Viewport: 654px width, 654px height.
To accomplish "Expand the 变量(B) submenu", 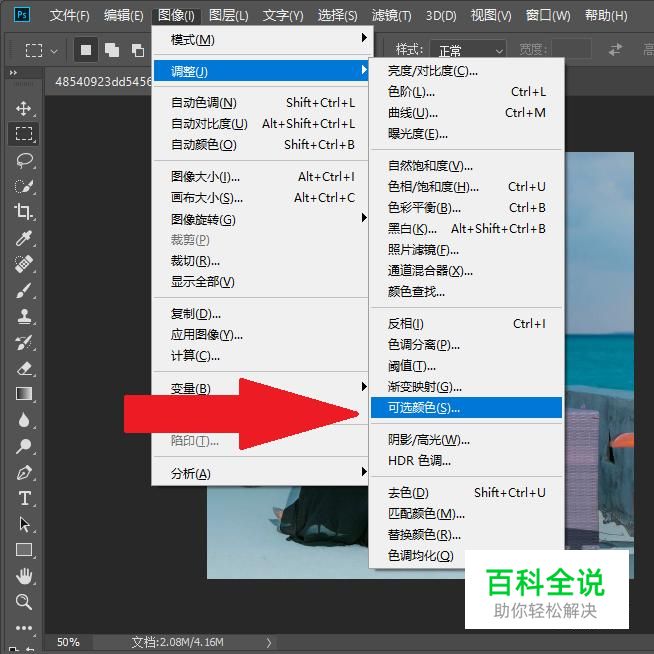I will pyautogui.click(x=261, y=387).
